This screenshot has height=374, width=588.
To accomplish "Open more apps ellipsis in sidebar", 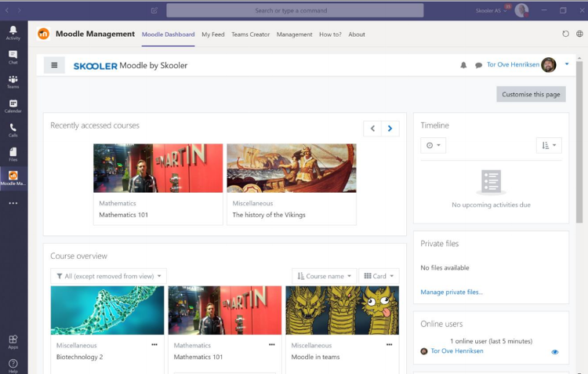I will (x=13, y=203).
